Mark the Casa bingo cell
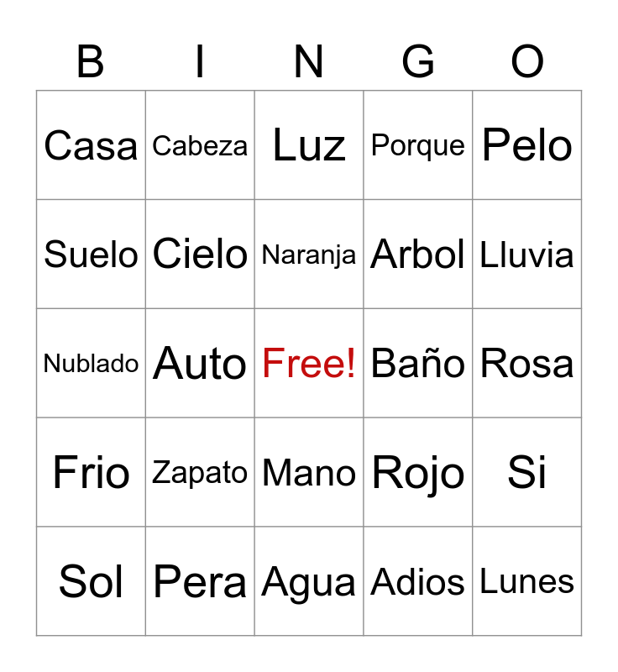Screen dimensions: 618x672 tap(91, 145)
